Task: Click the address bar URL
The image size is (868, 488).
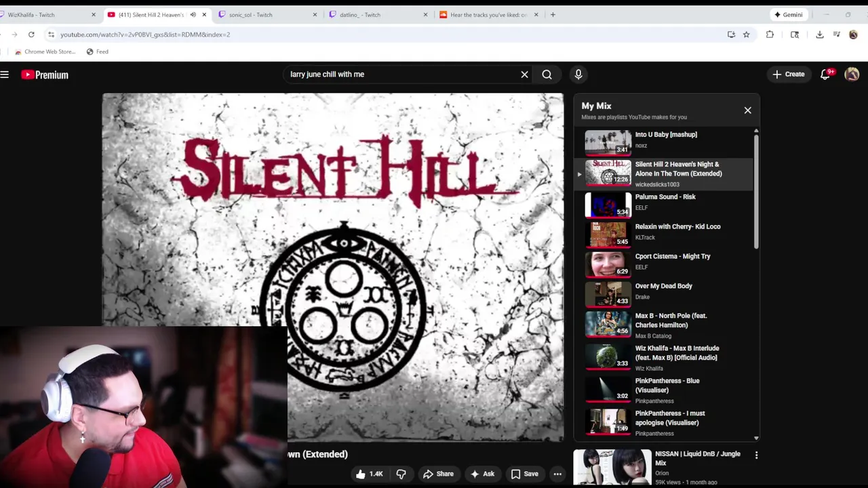Action: tap(145, 35)
